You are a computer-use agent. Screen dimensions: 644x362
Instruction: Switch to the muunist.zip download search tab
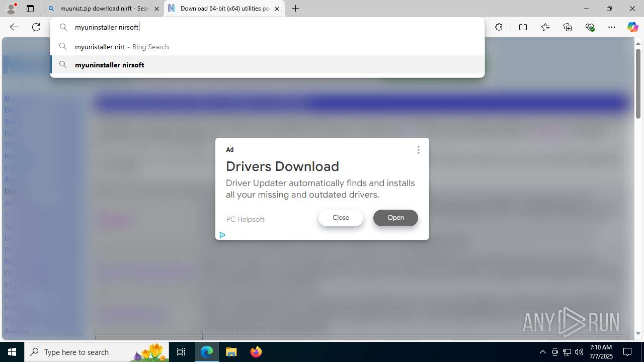pos(104,9)
